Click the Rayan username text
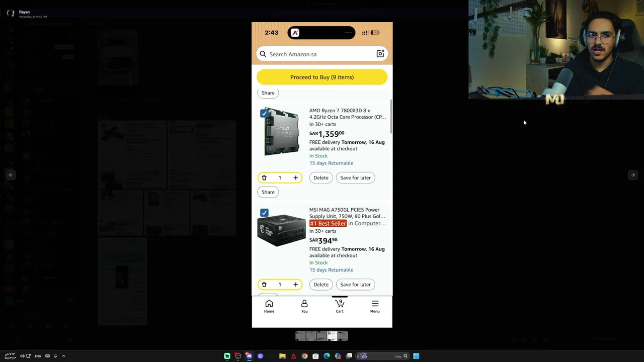This screenshot has height=362, width=644. [24, 12]
